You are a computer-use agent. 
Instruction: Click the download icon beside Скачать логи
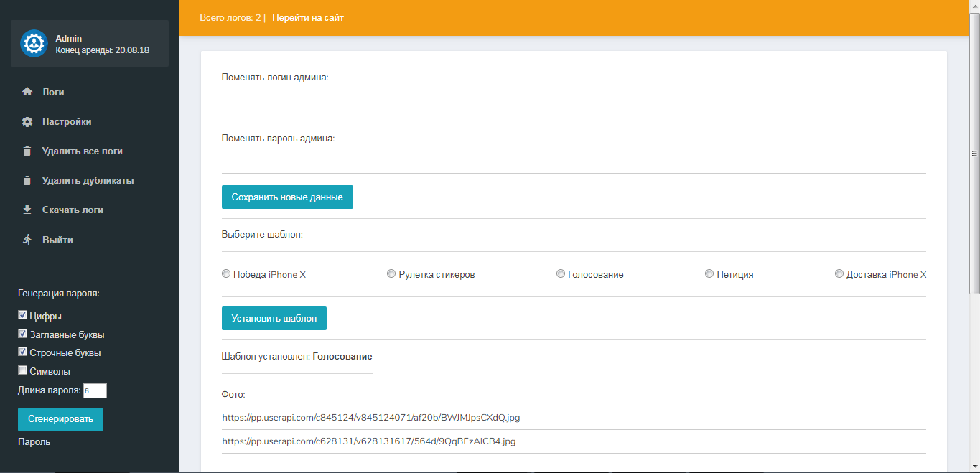click(27, 210)
